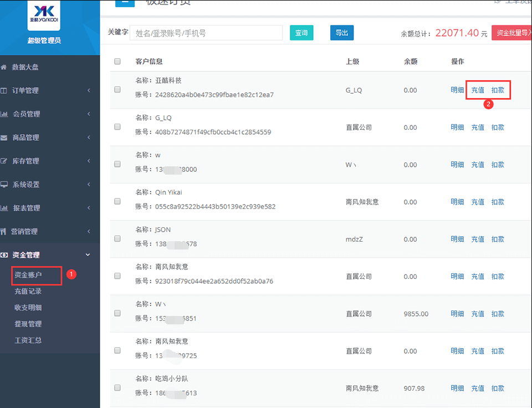Open the 工资汇总 submenu item
The height and width of the screenshot is (408, 532).
coord(28,340)
